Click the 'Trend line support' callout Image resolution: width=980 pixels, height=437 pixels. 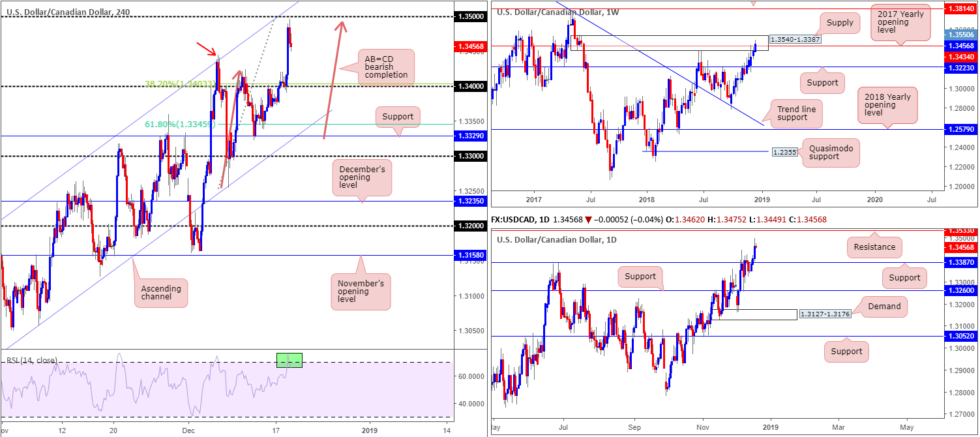(796, 114)
